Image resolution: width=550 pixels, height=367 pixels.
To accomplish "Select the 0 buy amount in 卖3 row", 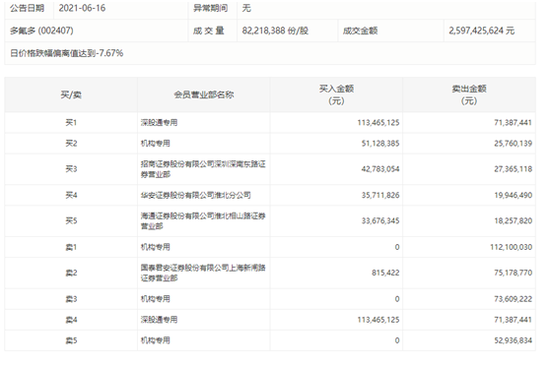I will point(397,299).
